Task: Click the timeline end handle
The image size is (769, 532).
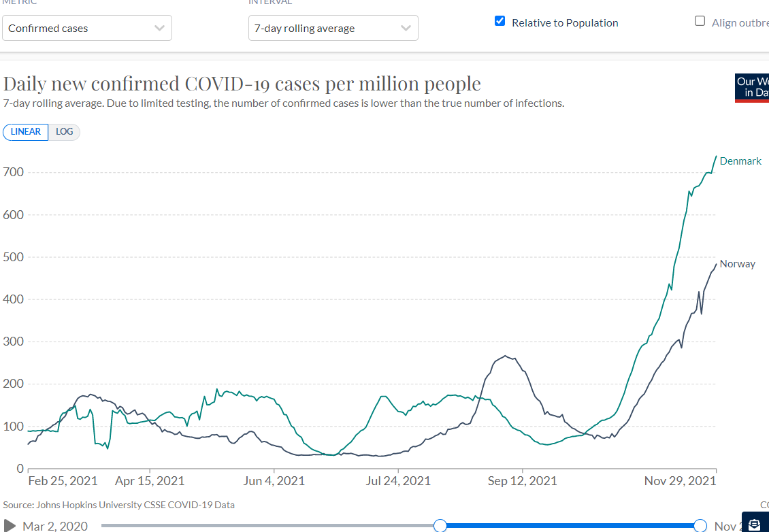Action: pos(700,526)
